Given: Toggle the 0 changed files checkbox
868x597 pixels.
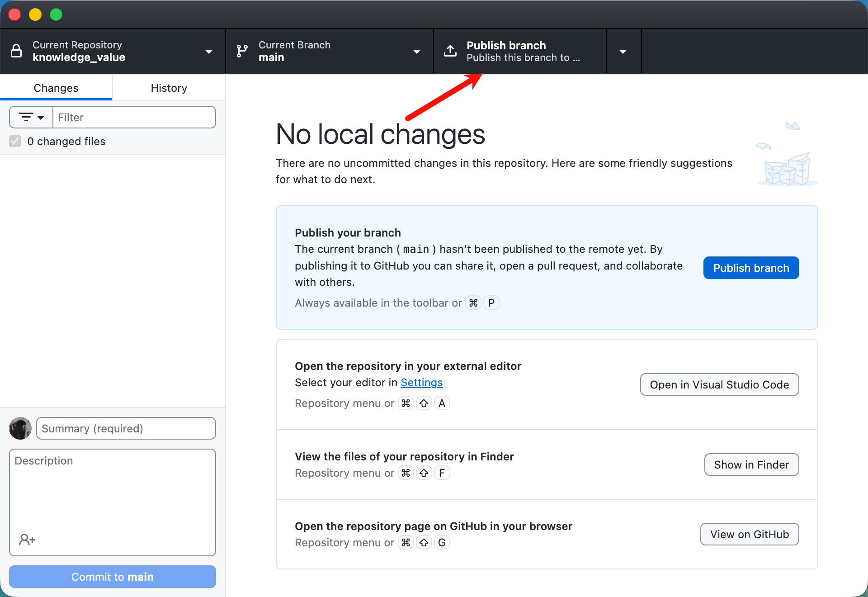Looking at the screenshot, I should (15, 141).
